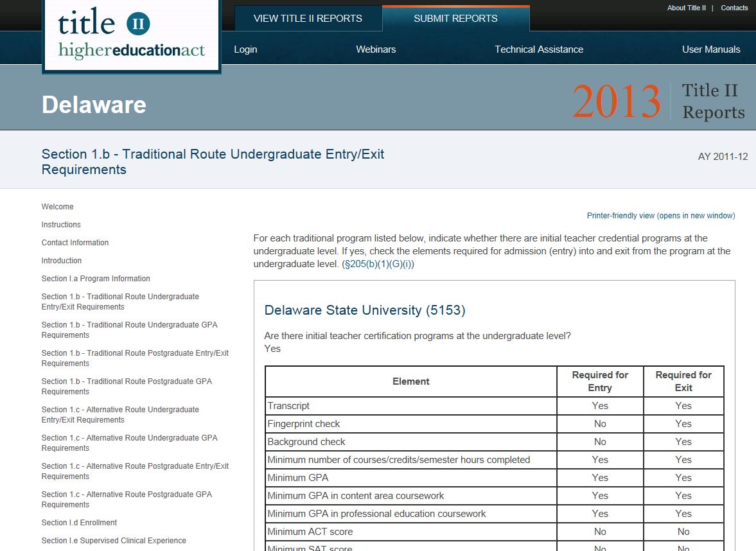Viewport: 756px width, 551px height.
Task: Go to Technical Assistance
Action: pyautogui.click(x=539, y=49)
